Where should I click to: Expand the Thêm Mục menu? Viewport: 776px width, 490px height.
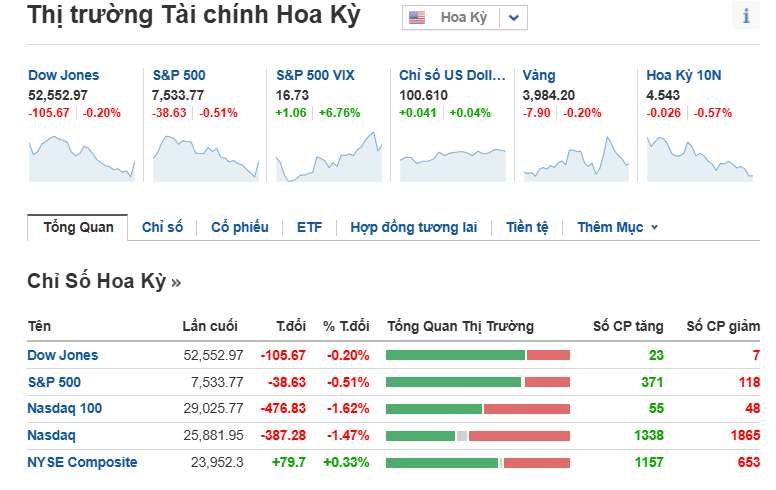tap(618, 227)
